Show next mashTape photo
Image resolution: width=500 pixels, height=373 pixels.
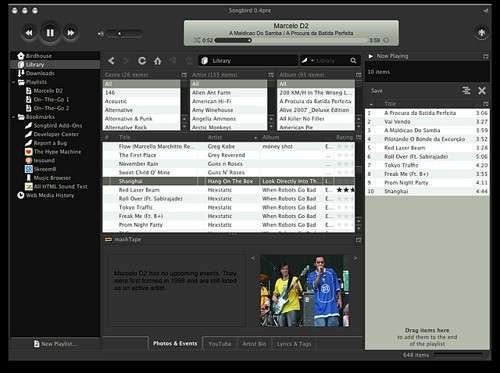point(355,258)
